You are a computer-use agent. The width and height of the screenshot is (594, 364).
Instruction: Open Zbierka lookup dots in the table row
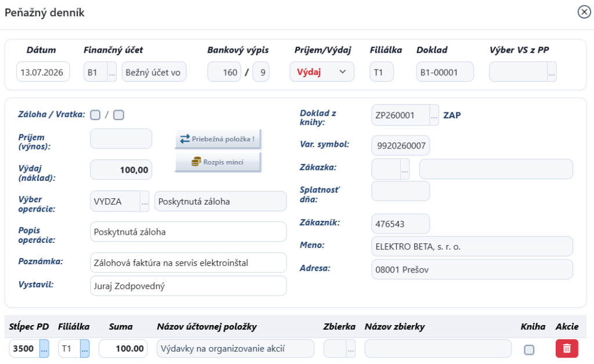coord(351,348)
